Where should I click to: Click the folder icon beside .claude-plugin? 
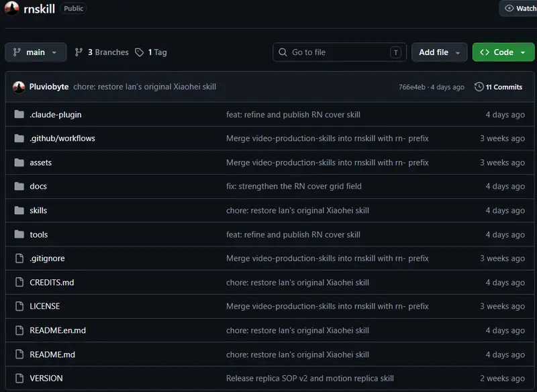(19, 114)
